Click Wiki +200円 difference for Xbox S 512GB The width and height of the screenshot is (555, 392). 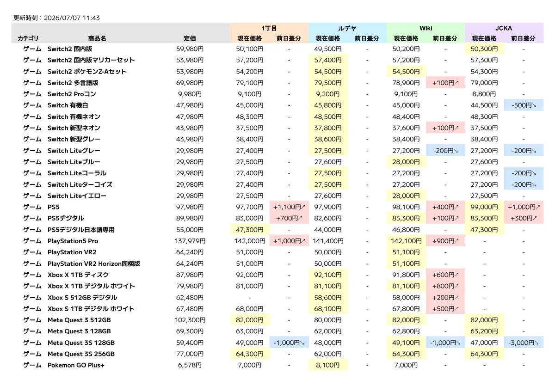click(445, 298)
